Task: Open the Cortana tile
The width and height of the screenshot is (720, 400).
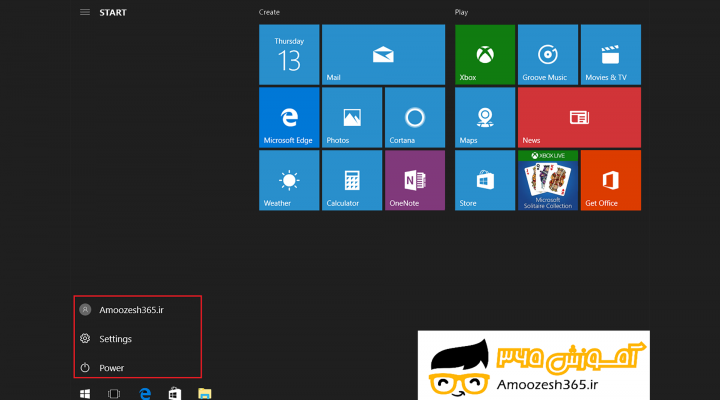Action: point(415,118)
